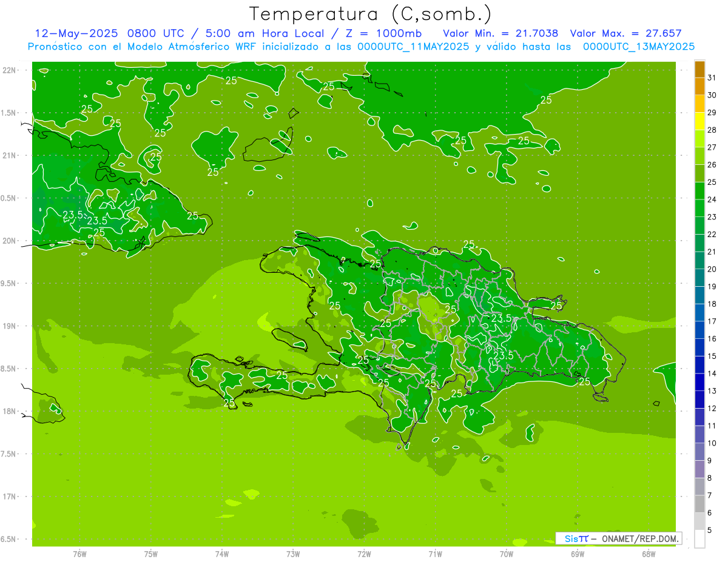Screen dimensions: 728x562
Task: Click the '5:00 am Hora Local' text
Action: click(264, 33)
